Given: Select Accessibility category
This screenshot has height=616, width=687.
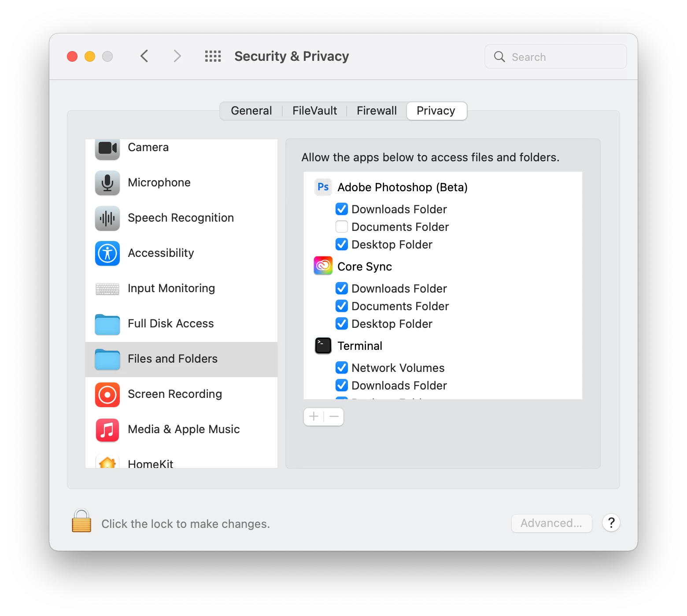Looking at the screenshot, I should click(x=181, y=253).
